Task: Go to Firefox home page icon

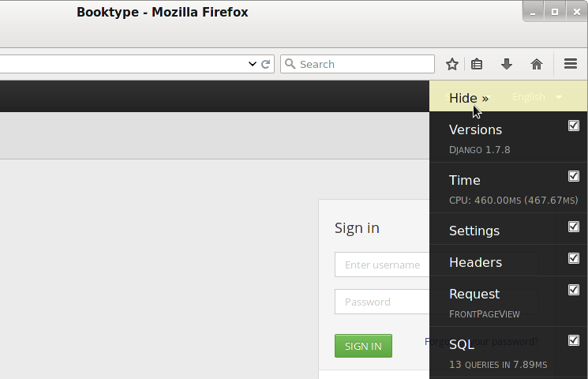Action: tap(537, 64)
